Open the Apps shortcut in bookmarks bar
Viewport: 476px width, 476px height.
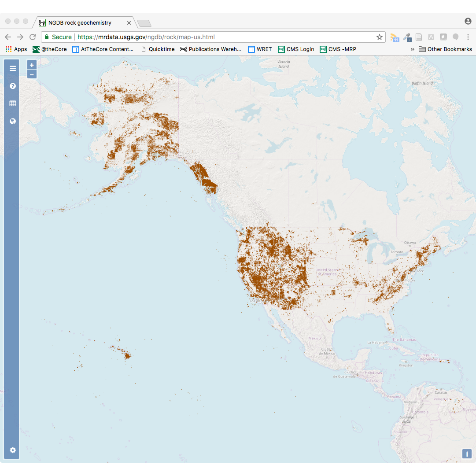tap(16, 49)
